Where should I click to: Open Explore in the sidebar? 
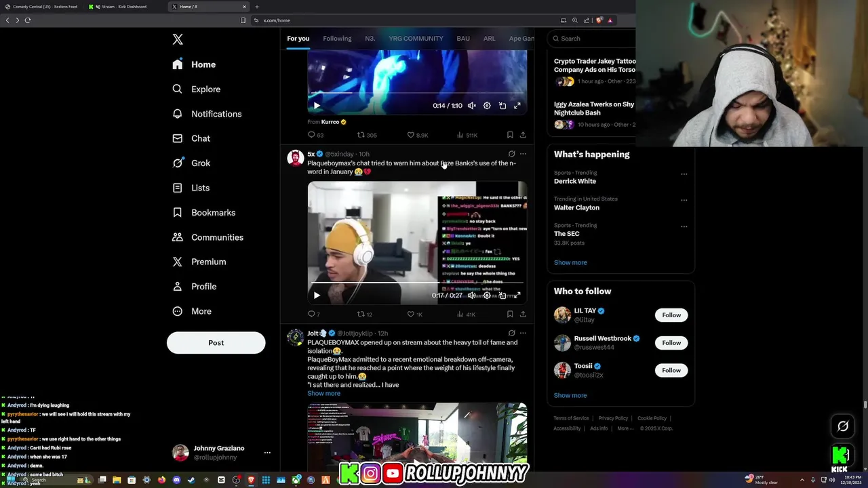click(x=197, y=89)
